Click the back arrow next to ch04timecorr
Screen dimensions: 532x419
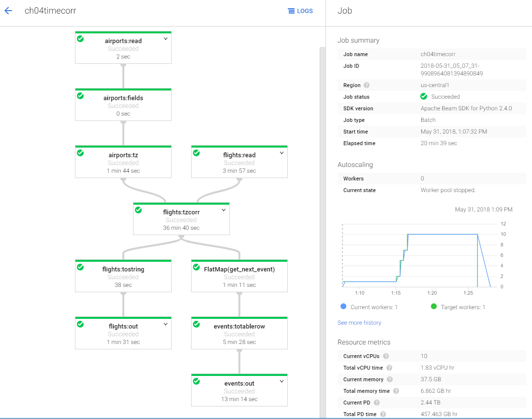point(9,11)
